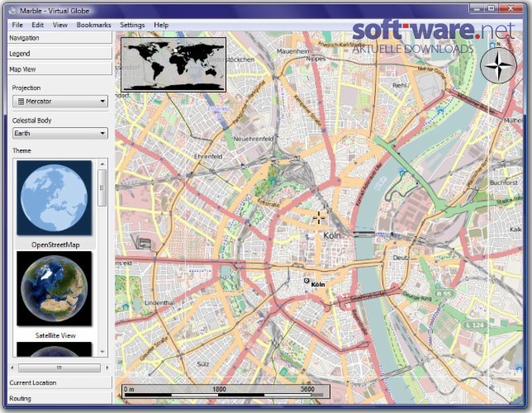Click the 'Deutz' district label on map
This screenshot has height=413, width=532.
pyautogui.click(x=401, y=258)
